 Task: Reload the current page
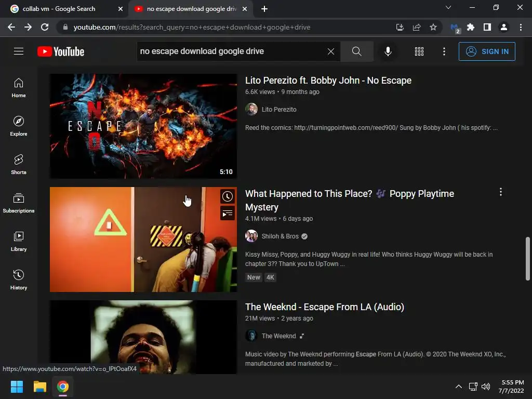45,27
